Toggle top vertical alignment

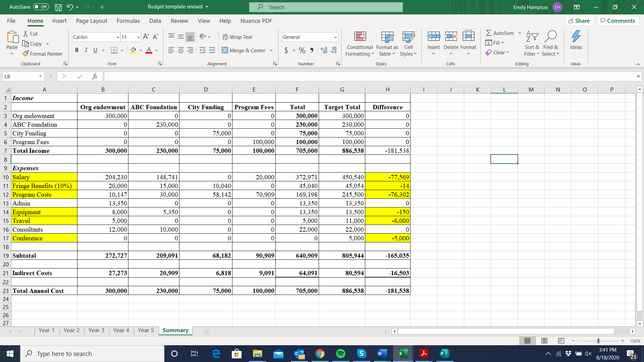click(x=171, y=36)
